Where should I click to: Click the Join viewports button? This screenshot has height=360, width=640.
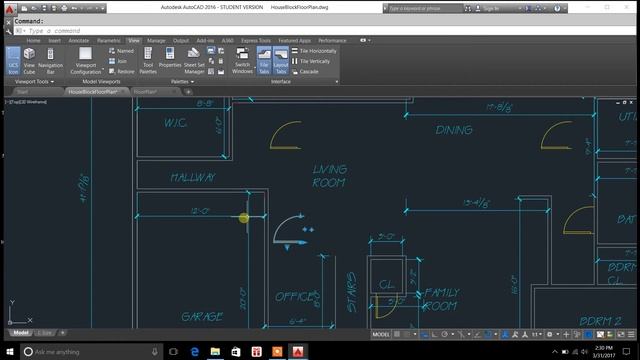point(118,61)
